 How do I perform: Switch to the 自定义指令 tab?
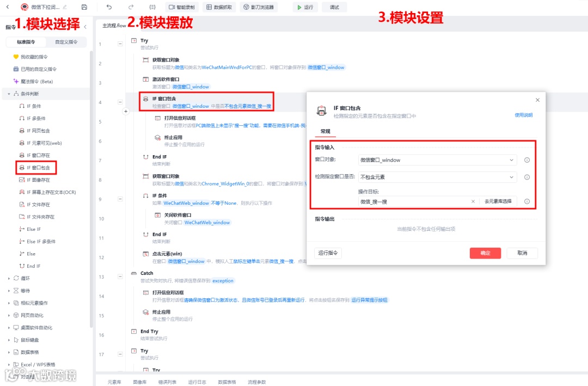(66, 42)
